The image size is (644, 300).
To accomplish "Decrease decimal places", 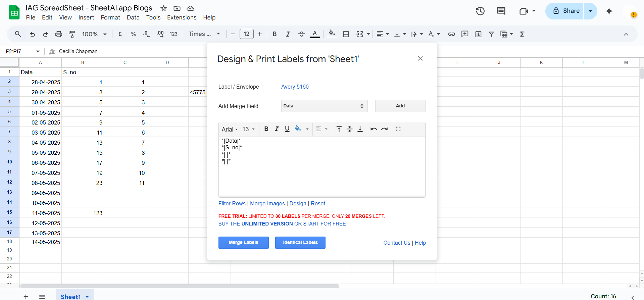I will 147,34.
